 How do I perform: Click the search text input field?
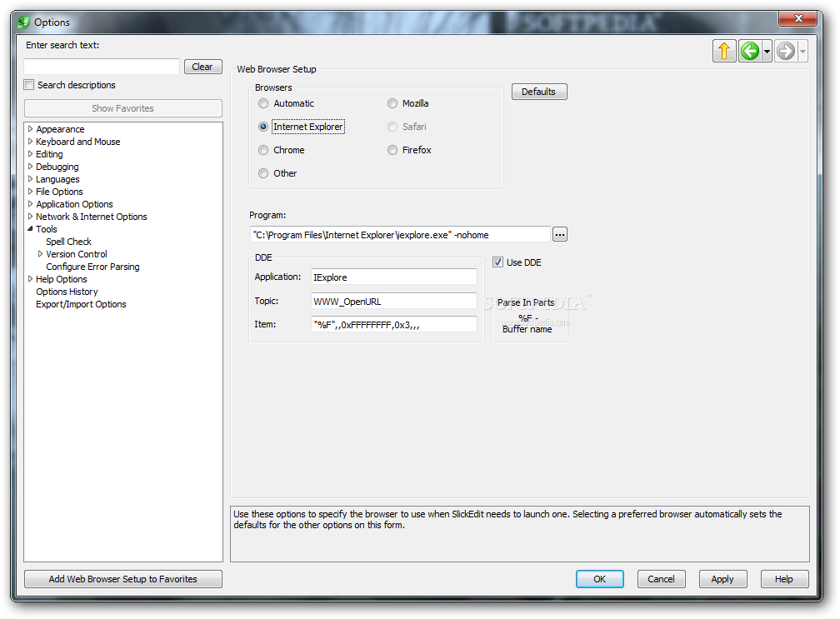pyautogui.click(x=102, y=67)
